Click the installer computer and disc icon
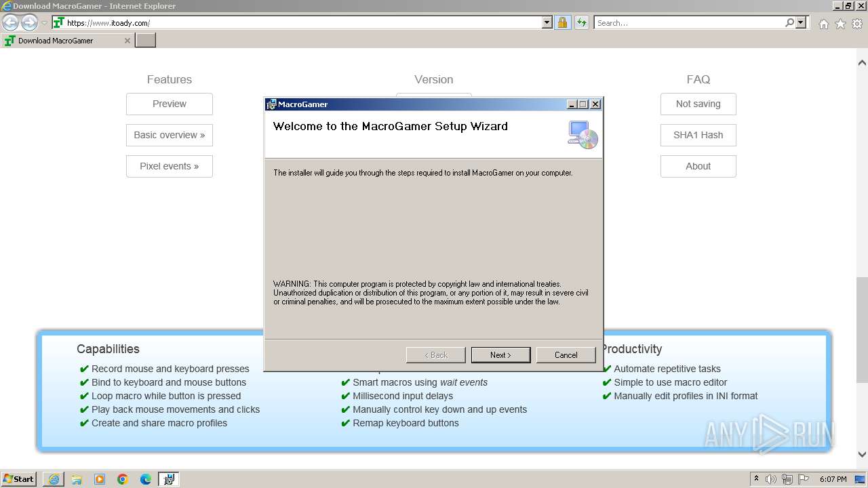 click(x=583, y=135)
